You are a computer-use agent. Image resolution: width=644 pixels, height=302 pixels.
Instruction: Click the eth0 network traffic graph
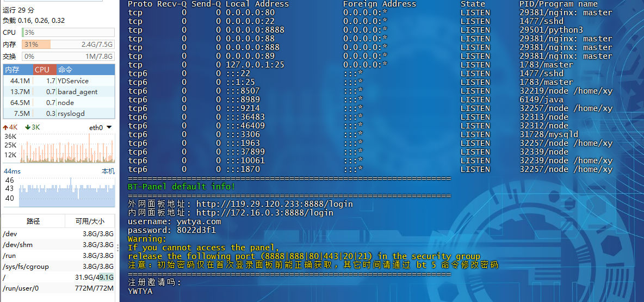[x=66, y=147]
